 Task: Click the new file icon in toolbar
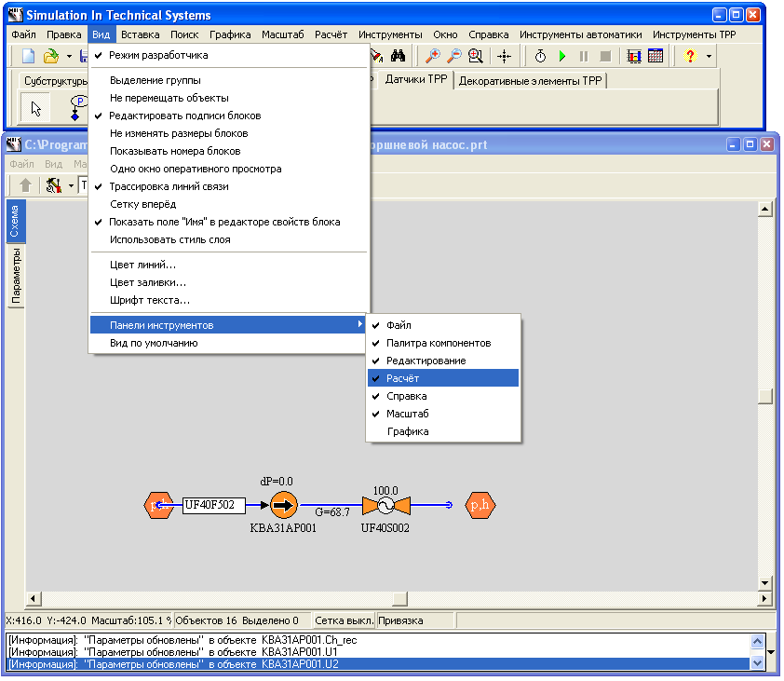coord(29,57)
